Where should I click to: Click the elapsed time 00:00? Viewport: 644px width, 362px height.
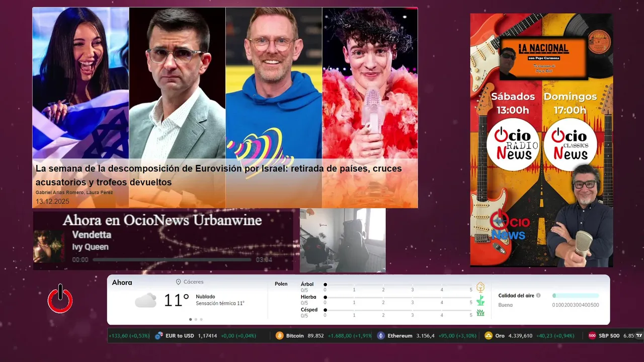pos(80,260)
